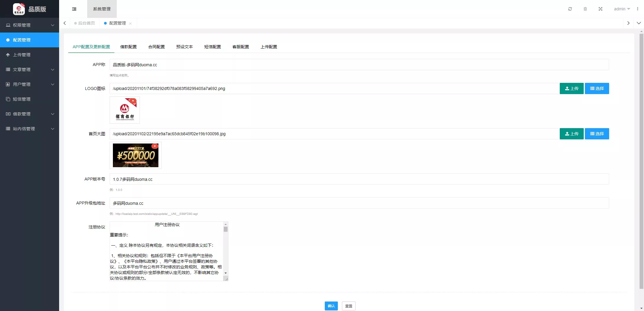Click 上传 button for LOGO图标
This screenshot has height=311, width=644.
571,88
